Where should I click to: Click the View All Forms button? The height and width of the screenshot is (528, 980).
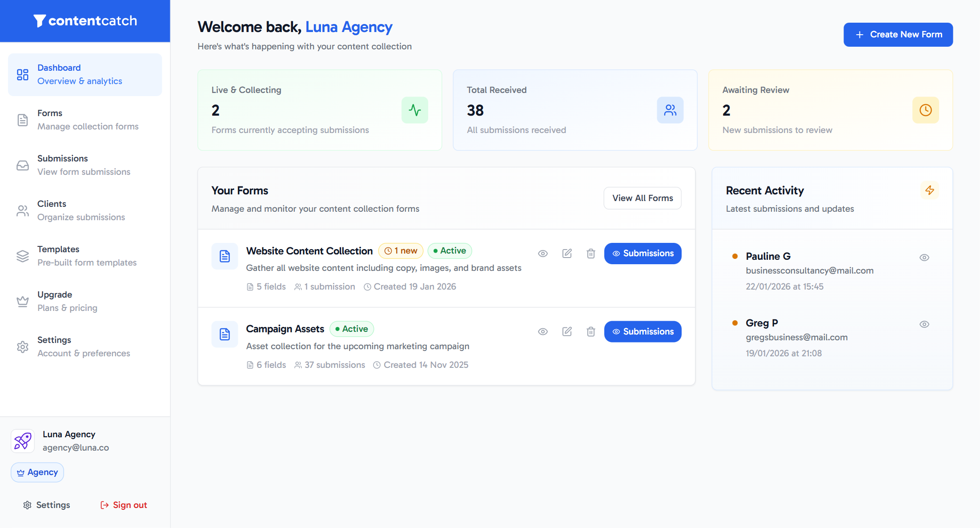click(642, 198)
